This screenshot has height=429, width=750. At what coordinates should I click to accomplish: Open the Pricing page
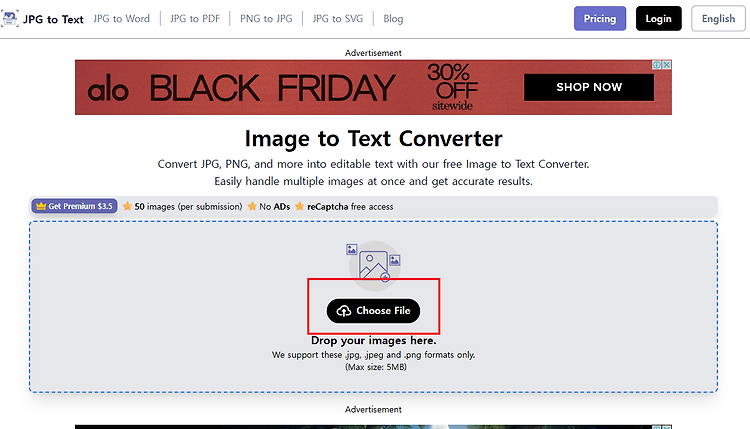tap(600, 19)
